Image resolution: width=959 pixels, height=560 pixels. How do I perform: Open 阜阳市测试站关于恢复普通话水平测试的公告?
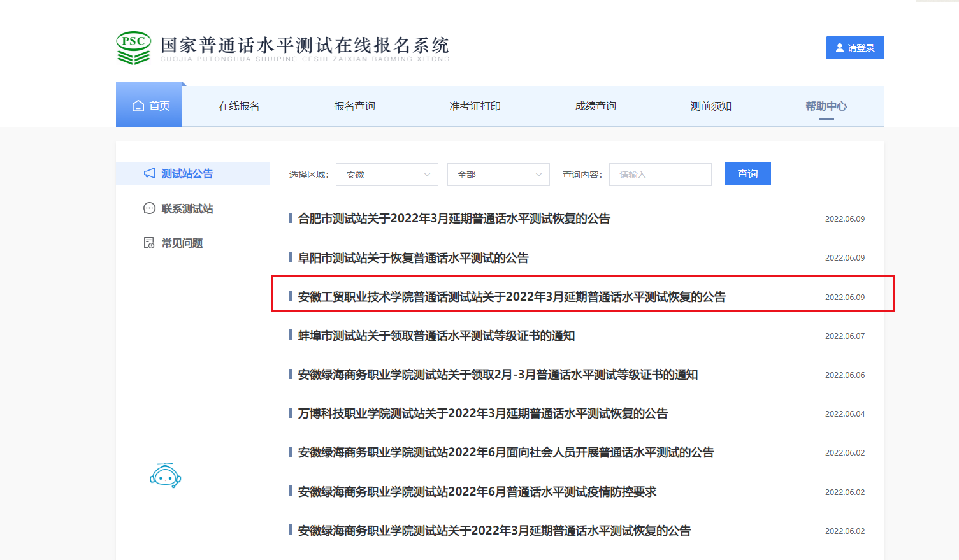413,258
